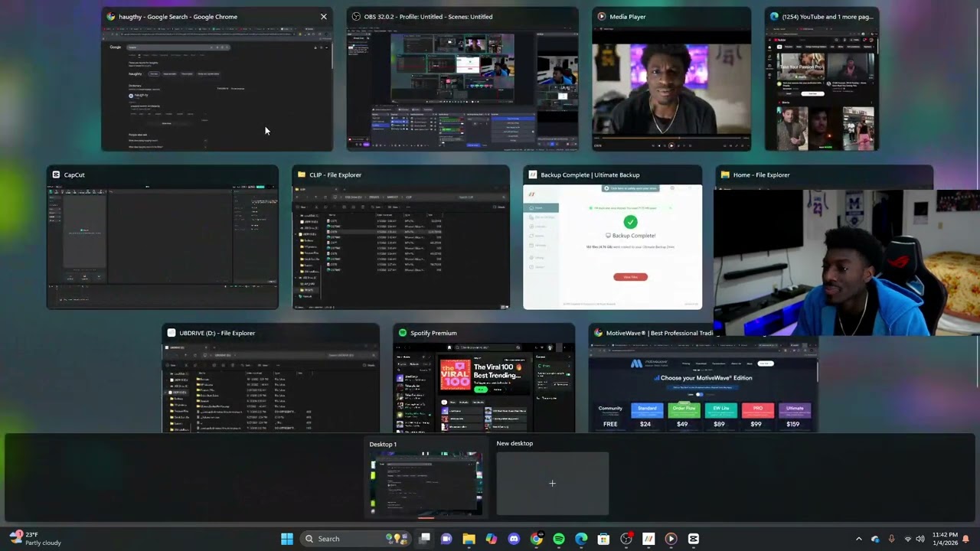Launch Copilot from the taskbar
The height and width of the screenshot is (551, 980).
[x=491, y=539]
